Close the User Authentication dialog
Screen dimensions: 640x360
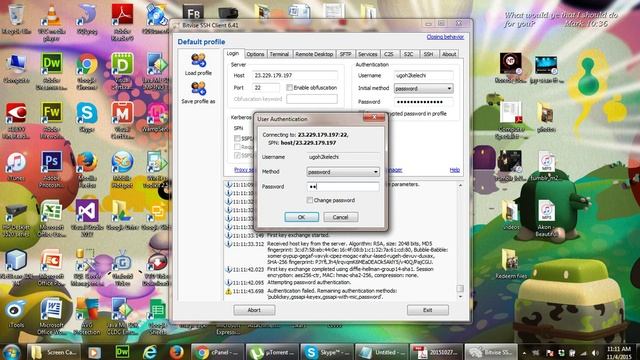coord(373,117)
